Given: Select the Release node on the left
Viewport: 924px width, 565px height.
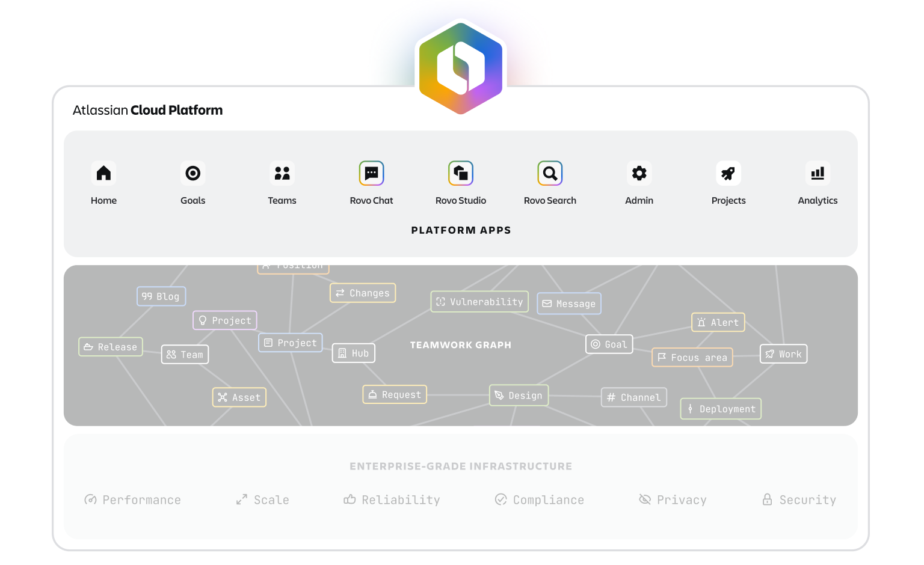Looking at the screenshot, I should pyautogui.click(x=111, y=347).
